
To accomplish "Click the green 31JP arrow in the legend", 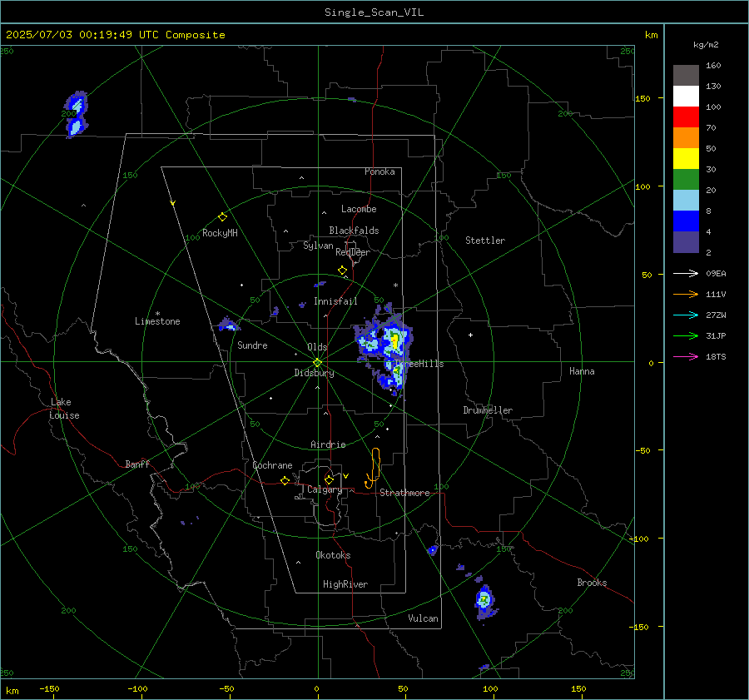I will pyautogui.click(x=686, y=336).
